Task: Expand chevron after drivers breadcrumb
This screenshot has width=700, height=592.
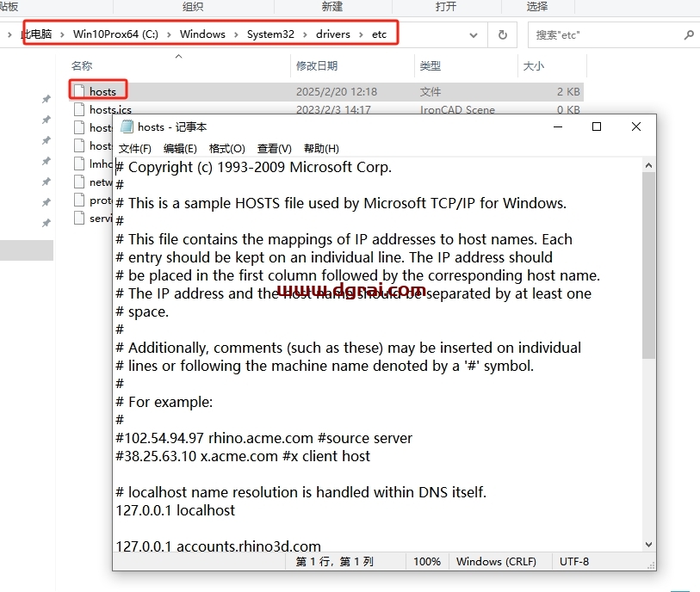Action: tap(361, 34)
